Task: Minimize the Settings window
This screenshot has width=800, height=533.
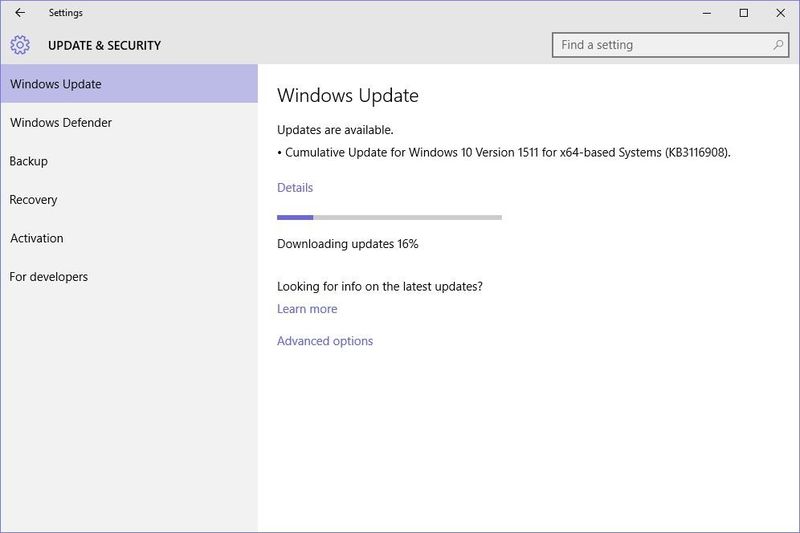Action: point(707,13)
